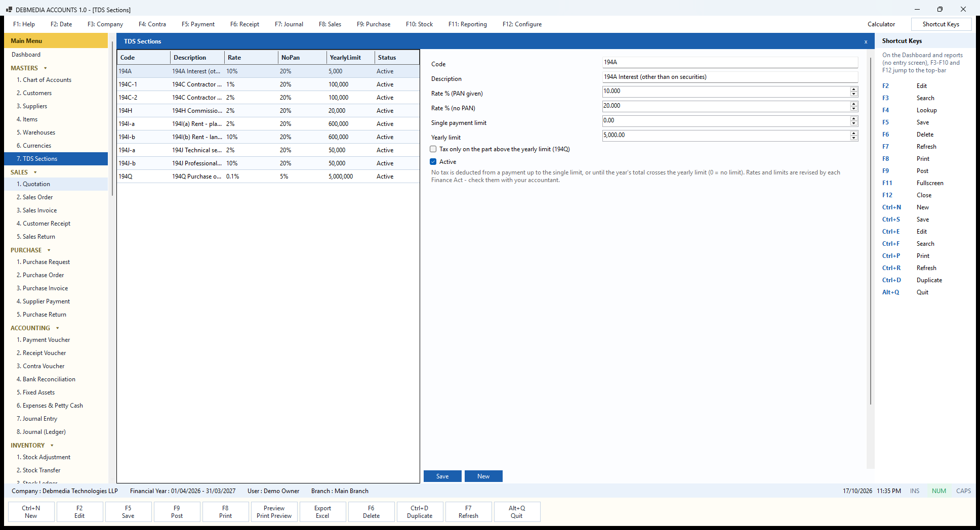Screen dimensions: 980x530
Task: Click Export Excel in bottom toolbar
Action: (322, 512)
